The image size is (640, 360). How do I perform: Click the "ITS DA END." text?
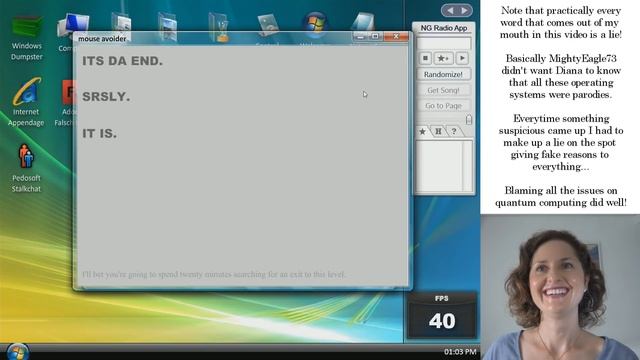click(122, 61)
